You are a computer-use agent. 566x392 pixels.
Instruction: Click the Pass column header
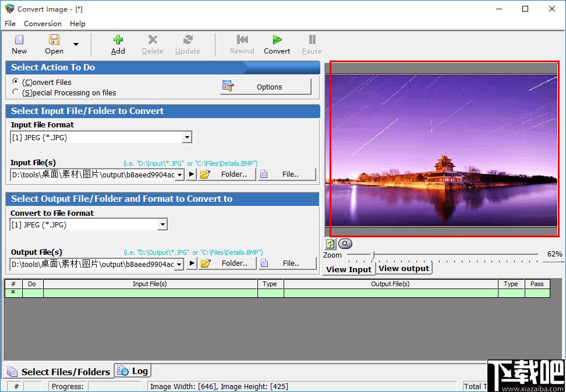point(537,284)
